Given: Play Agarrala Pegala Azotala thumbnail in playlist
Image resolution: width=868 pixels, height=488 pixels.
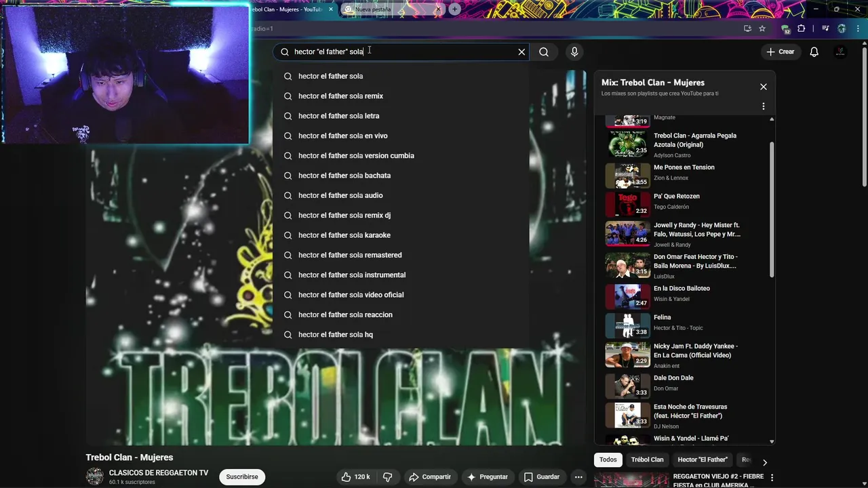Looking at the screenshot, I should click(627, 144).
